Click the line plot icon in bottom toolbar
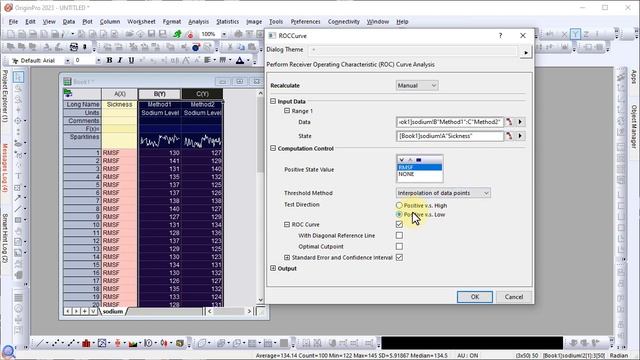640x360 pixels. [x=40, y=343]
